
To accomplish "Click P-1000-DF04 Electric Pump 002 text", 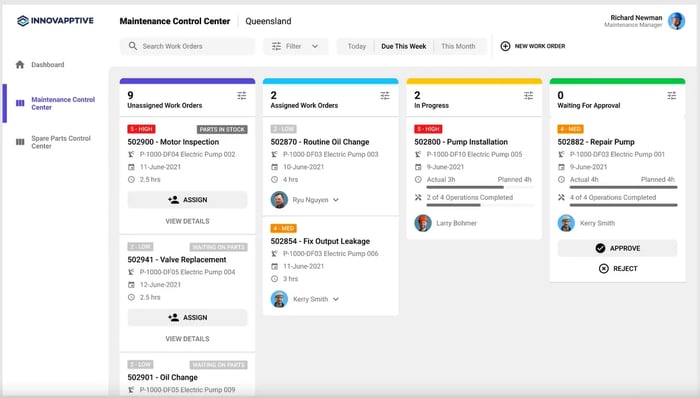I will coord(187,154).
